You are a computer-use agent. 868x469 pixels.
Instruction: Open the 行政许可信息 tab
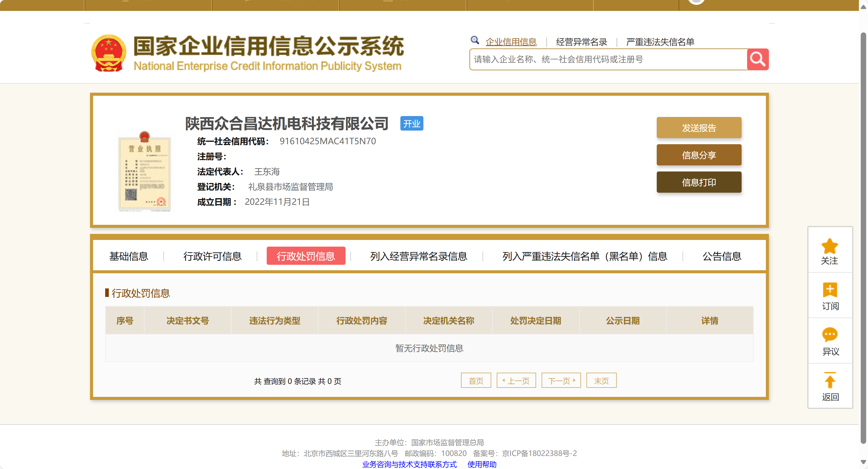pos(212,256)
